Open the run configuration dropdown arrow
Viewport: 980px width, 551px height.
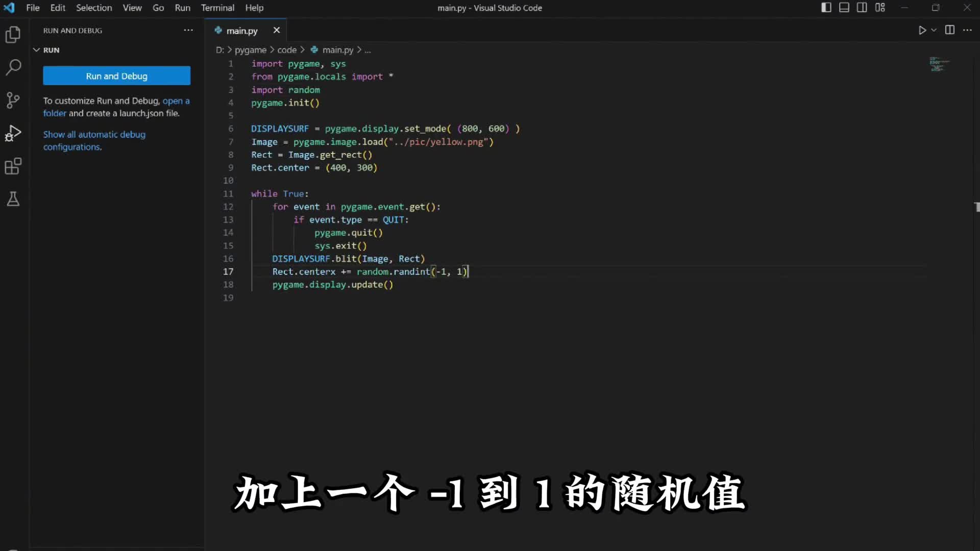point(933,30)
